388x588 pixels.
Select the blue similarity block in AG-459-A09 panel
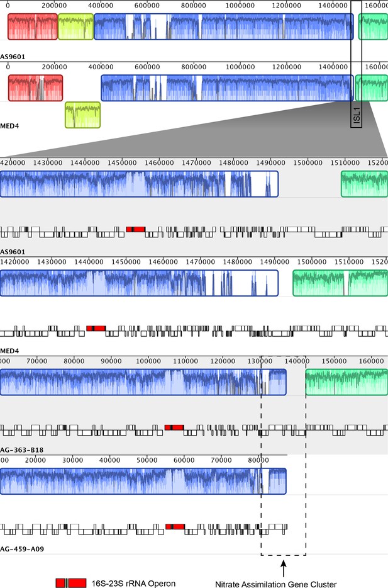(143, 481)
